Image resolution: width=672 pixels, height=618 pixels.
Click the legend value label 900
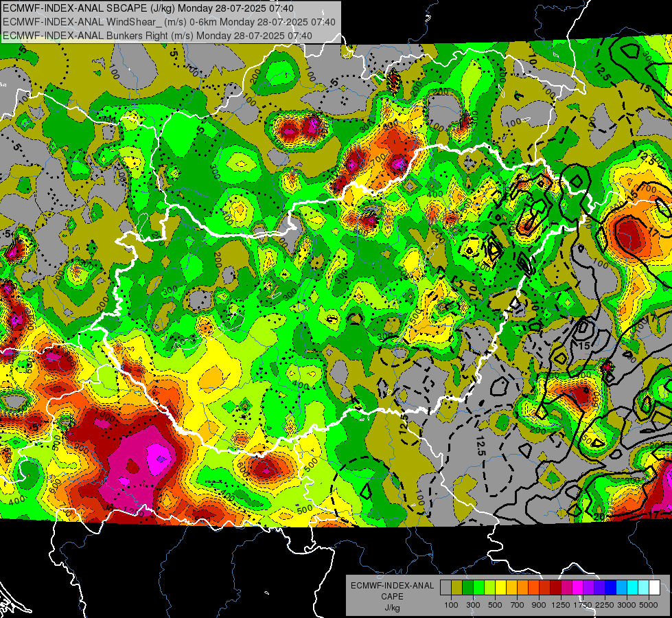coord(539,605)
